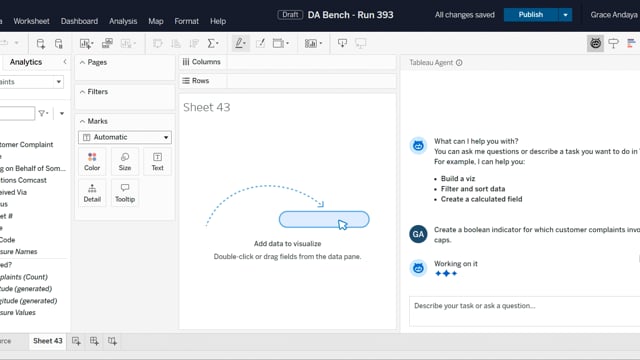Image resolution: width=640 pixels, height=360 pixels.
Task: Toggle the Tableau Agent icon in toolbar
Action: point(596,43)
